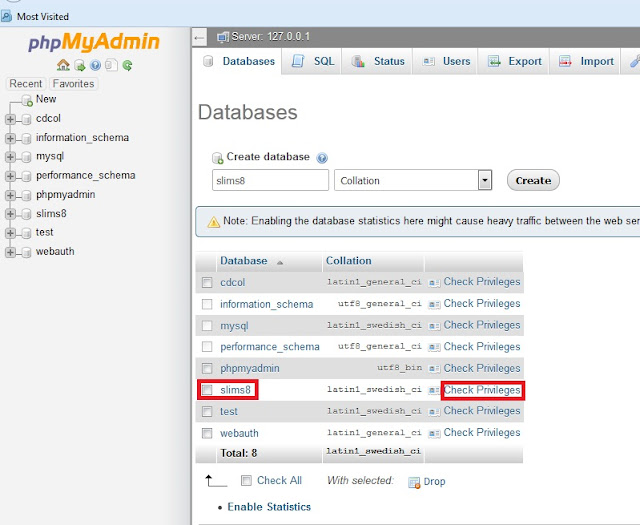
Task: Click privileges icon in phpmyadmin row
Action: [434, 369]
